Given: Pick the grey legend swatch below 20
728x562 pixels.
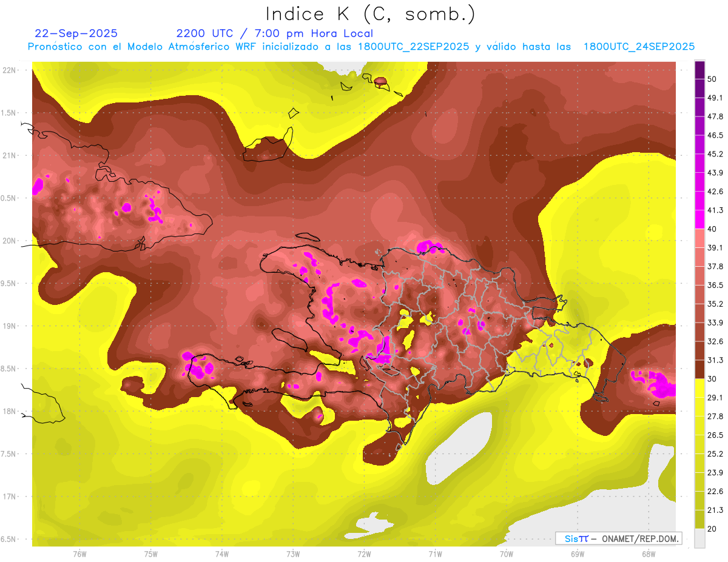Looking at the screenshot, I should pos(700,538).
